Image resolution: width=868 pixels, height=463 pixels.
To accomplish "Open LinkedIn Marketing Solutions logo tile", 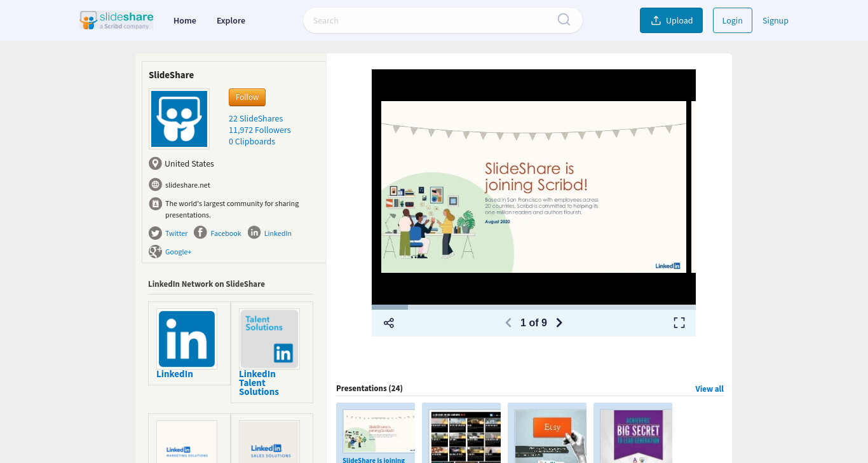I will [187, 442].
